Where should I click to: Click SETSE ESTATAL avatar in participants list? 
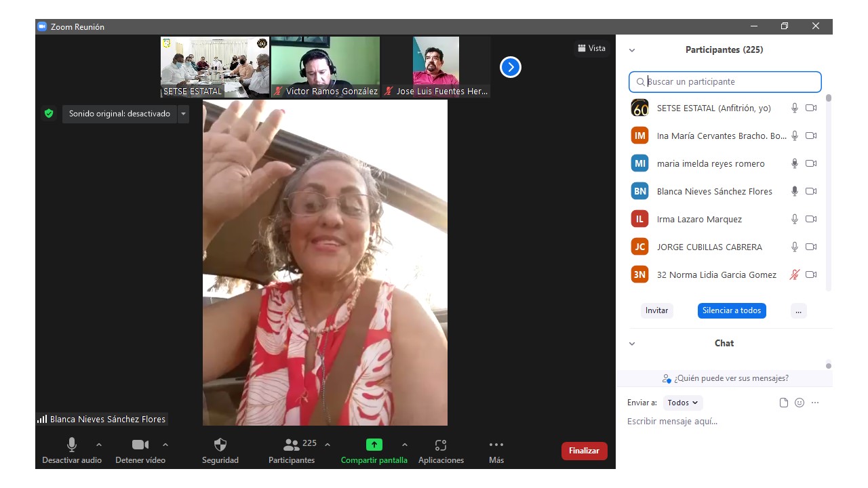coord(639,108)
